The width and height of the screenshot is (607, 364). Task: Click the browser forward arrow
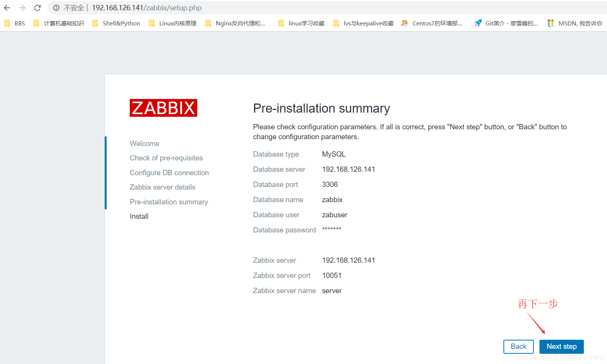tap(22, 8)
